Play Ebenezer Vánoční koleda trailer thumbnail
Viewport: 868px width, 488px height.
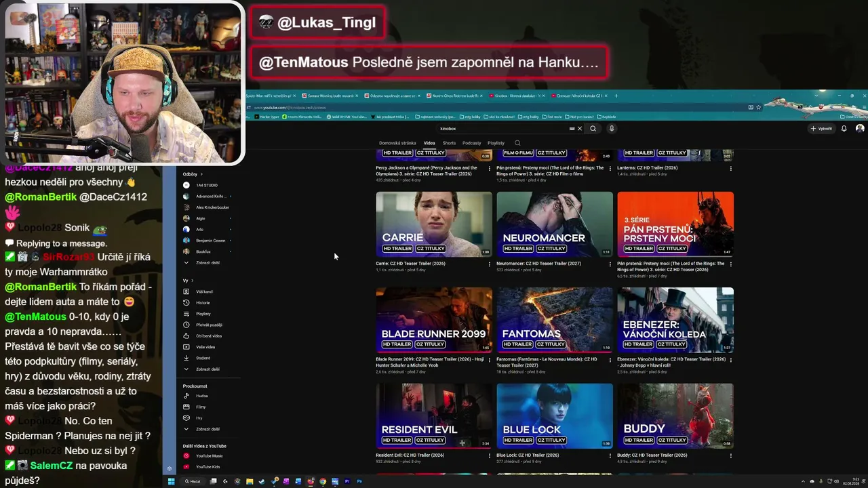[x=675, y=320]
